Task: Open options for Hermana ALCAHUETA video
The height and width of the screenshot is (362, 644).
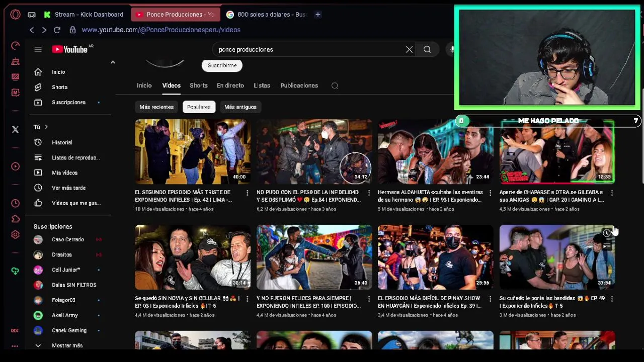Action: [490, 193]
